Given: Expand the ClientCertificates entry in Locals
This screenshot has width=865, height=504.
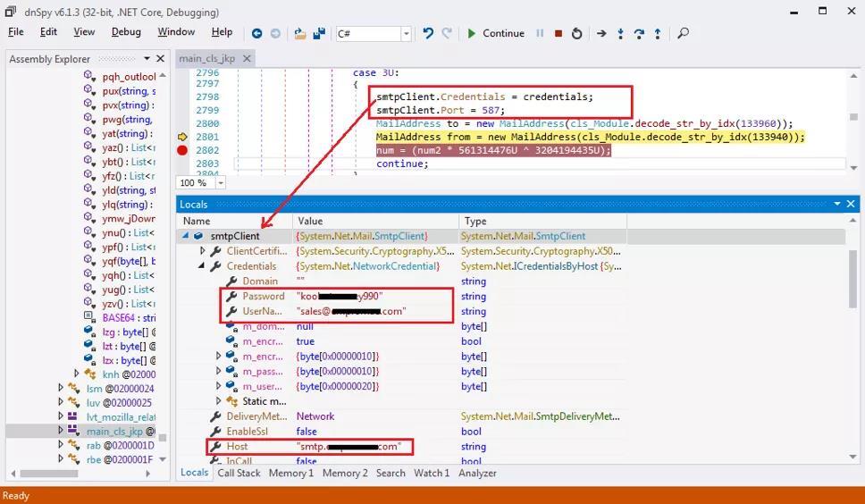Looking at the screenshot, I should (x=203, y=251).
